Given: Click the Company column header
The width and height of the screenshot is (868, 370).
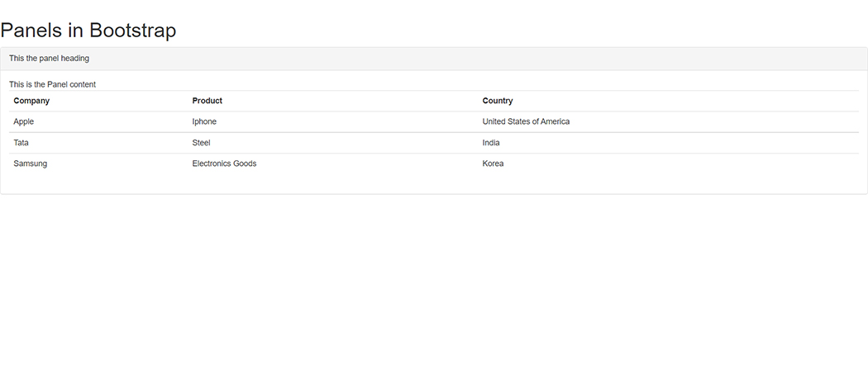Looking at the screenshot, I should click(31, 101).
